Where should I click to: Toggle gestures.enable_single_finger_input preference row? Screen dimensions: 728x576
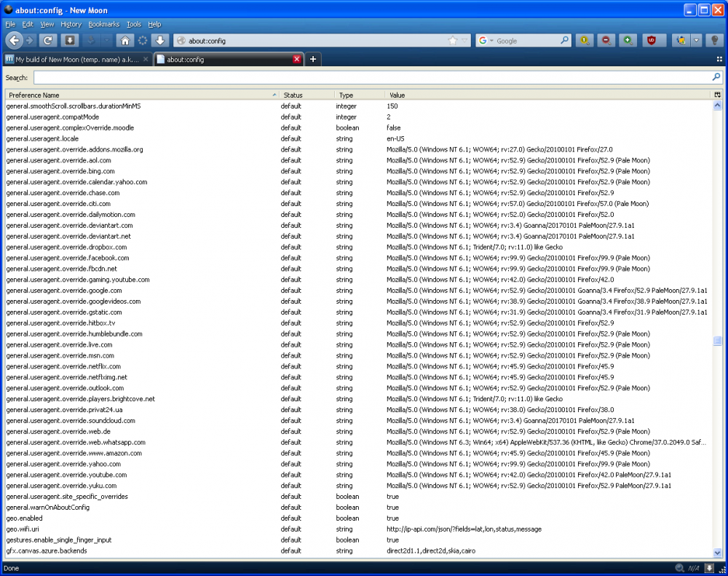coord(59,540)
